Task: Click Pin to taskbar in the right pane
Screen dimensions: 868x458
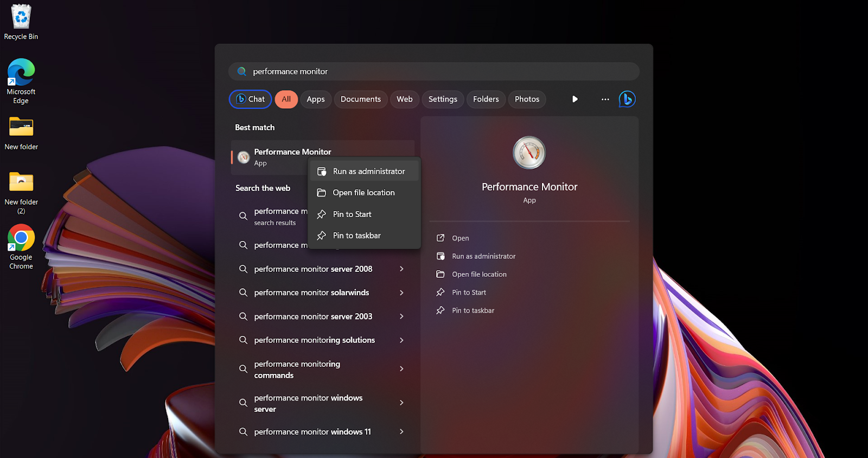Action: (x=473, y=310)
